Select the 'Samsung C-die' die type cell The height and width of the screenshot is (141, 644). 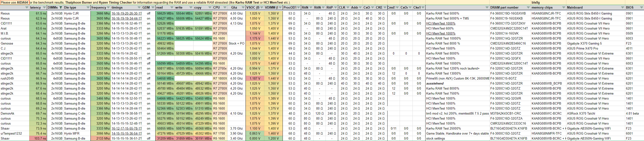[77, 113]
